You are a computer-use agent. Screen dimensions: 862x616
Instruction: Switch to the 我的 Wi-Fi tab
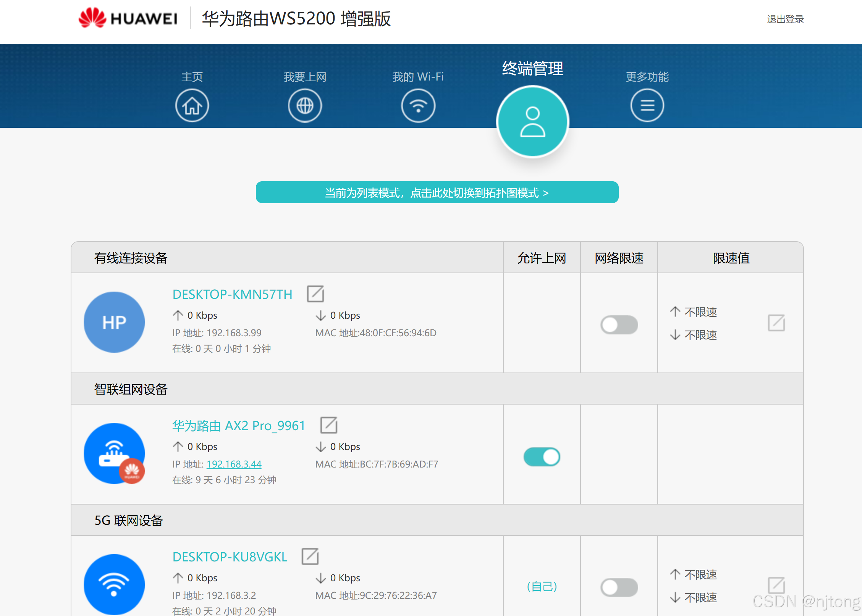coord(418,77)
